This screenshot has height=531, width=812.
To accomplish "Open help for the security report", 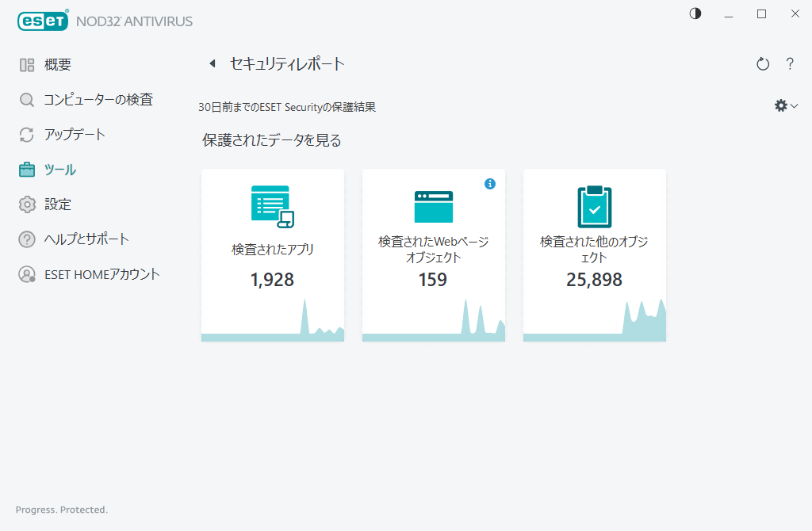I will point(790,64).
